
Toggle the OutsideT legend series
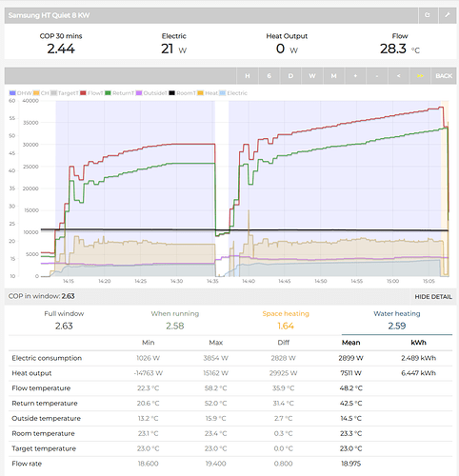coord(151,93)
